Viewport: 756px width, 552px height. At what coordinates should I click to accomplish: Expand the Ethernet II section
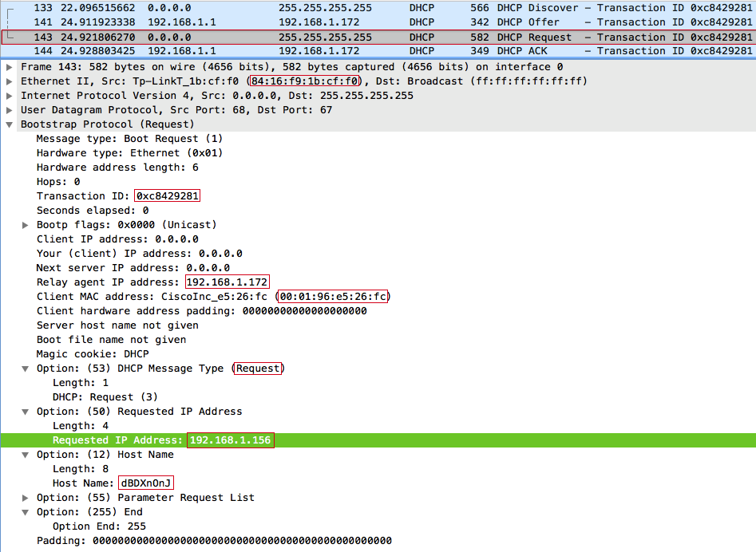click(9, 81)
